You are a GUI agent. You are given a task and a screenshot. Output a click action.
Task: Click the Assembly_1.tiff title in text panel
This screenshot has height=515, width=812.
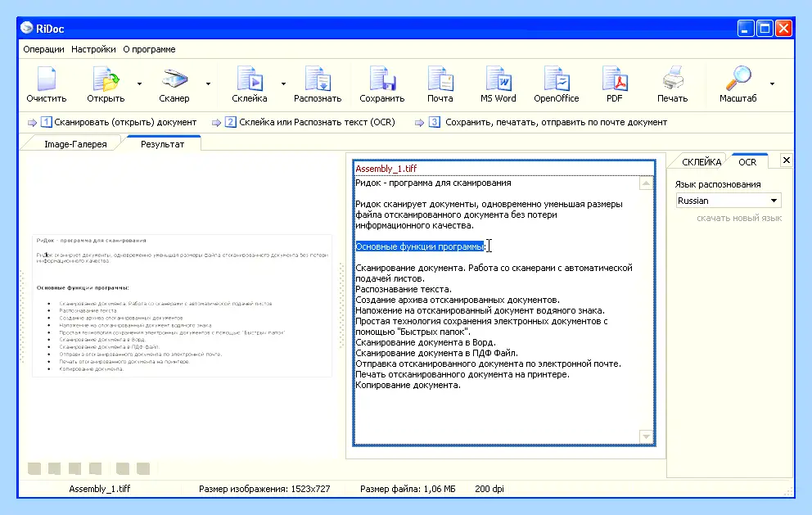(386, 169)
